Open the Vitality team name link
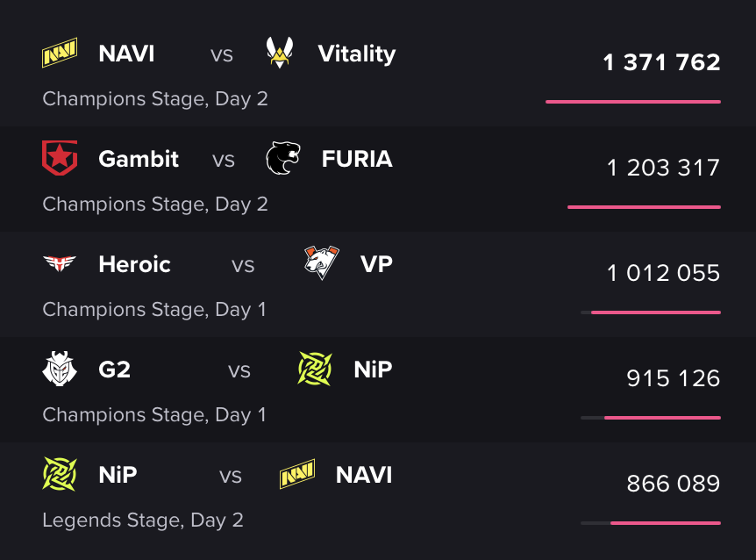Viewport: 756px width, 560px height. pyautogui.click(x=357, y=54)
